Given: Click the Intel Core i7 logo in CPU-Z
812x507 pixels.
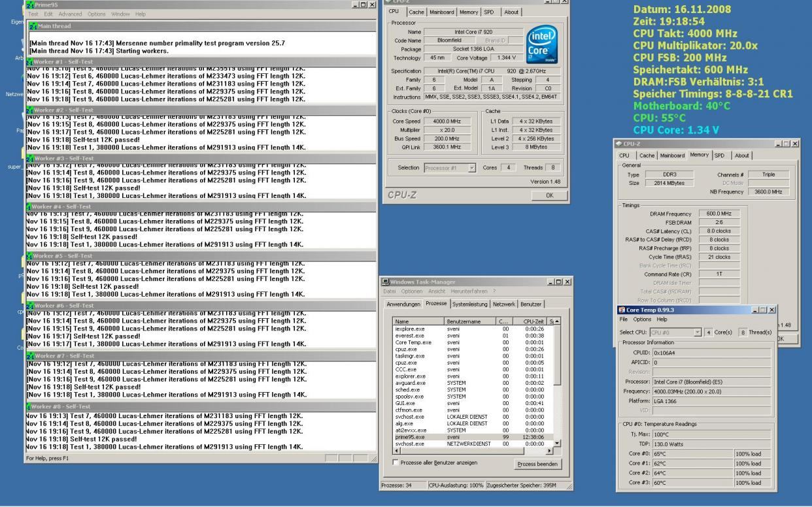Looking at the screenshot, I should (x=542, y=44).
